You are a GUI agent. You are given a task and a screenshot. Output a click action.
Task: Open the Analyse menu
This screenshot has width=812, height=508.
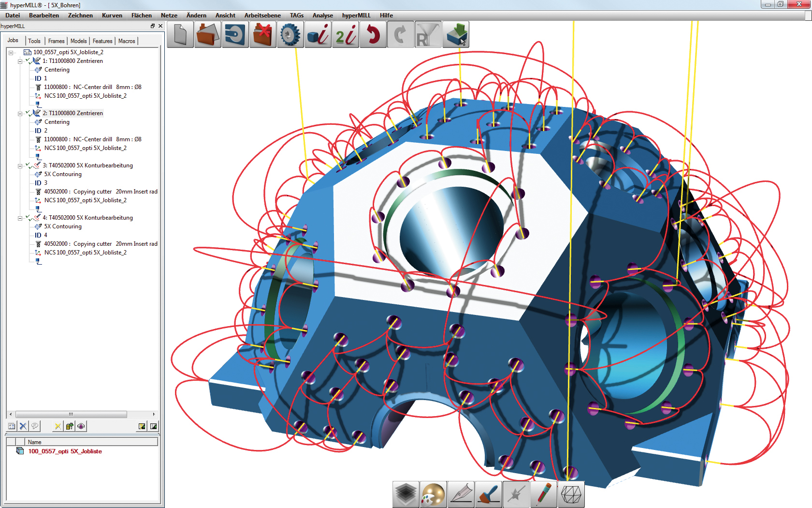323,15
